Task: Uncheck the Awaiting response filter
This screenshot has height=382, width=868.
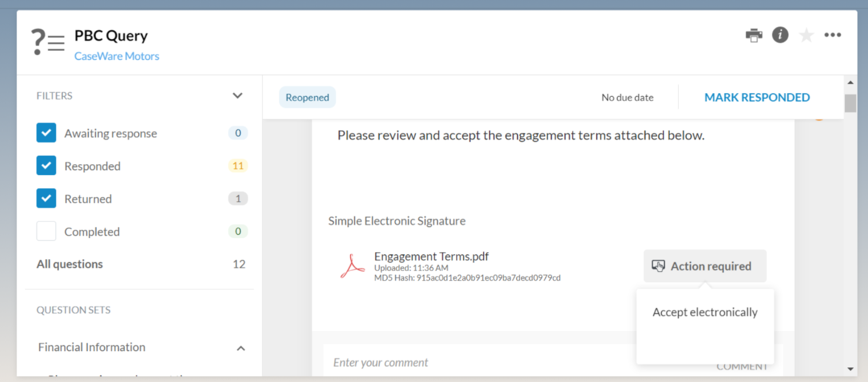Action: tap(46, 133)
